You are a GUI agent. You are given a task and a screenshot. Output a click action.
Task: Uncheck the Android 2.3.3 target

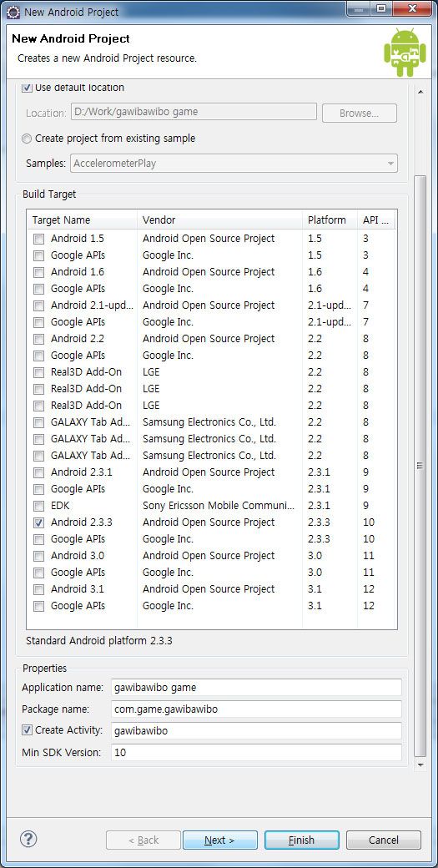[38, 522]
